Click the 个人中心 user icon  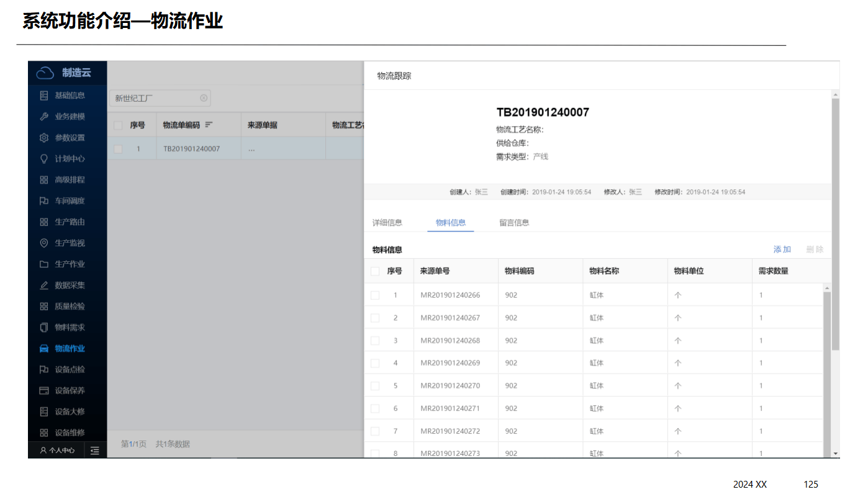(x=43, y=451)
